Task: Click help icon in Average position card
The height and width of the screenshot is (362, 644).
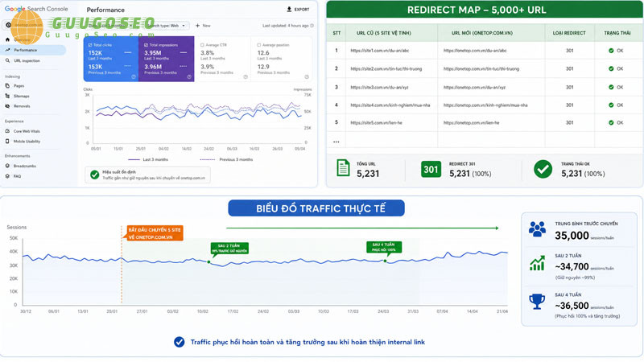Action: (x=307, y=76)
